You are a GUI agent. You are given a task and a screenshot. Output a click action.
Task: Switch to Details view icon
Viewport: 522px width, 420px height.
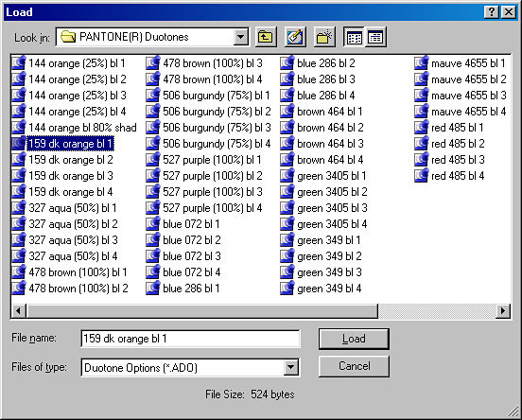(x=375, y=37)
